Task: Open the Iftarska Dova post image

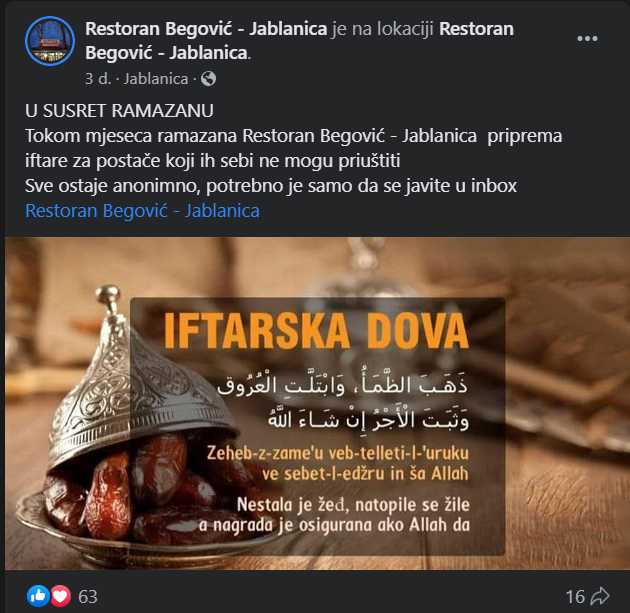Action: pyautogui.click(x=317, y=403)
